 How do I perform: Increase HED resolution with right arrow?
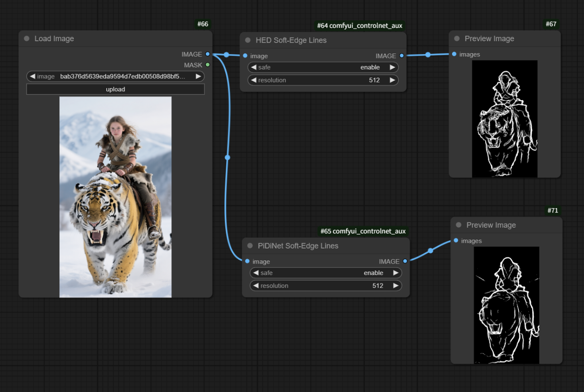coord(392,80)
